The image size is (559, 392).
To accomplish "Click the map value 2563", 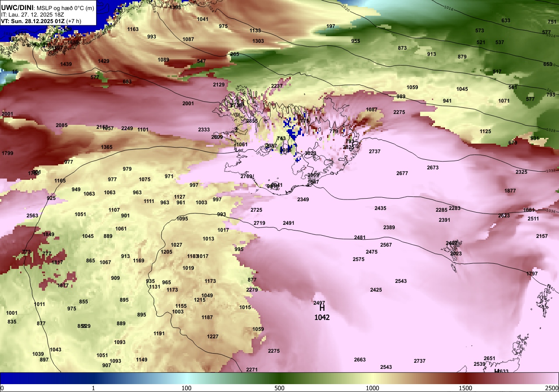I will pyautogui.click(x=32, y=216).
